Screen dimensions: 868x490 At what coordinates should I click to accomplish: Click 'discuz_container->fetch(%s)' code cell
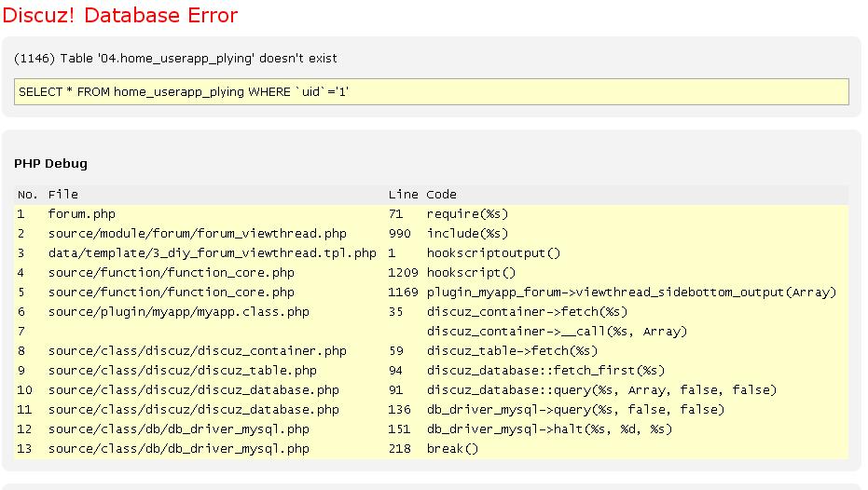point(527,312)
